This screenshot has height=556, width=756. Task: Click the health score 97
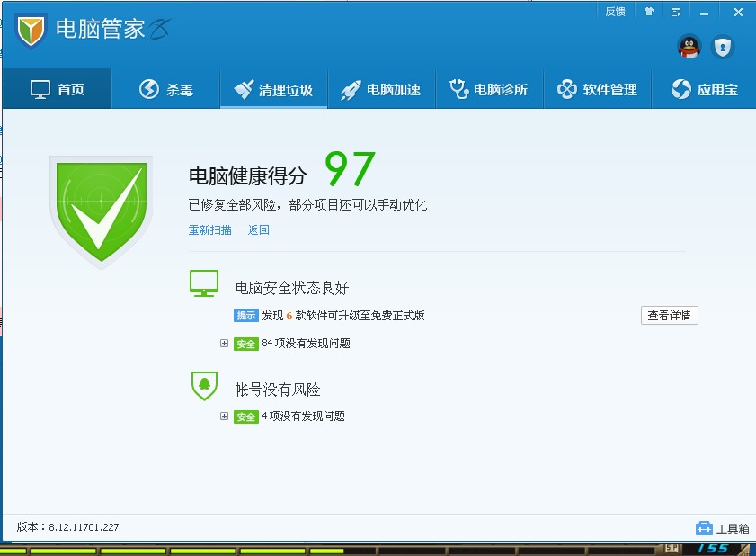coord(350,168)
